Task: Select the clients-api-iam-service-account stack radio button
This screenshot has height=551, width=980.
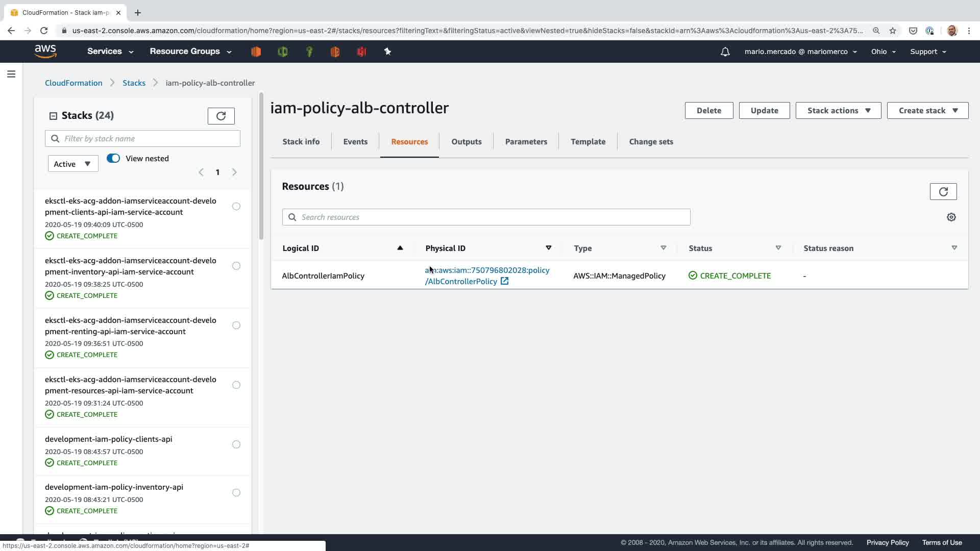Action: pos(236,207)
